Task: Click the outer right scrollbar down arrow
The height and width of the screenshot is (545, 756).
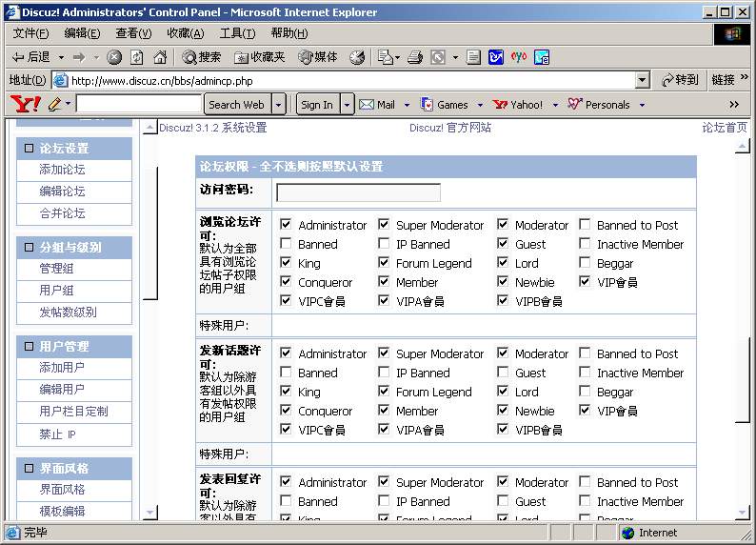Action: tap(742, 513)
